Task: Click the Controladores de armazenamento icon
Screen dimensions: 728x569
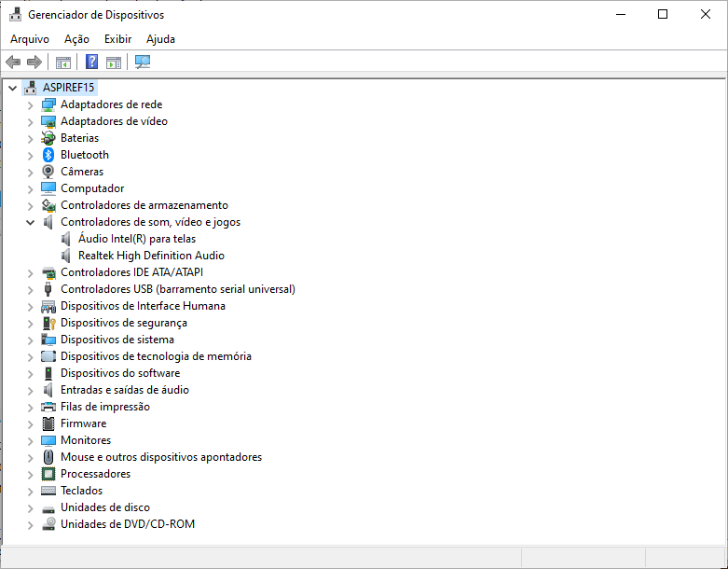Action: tap(48, 205)
